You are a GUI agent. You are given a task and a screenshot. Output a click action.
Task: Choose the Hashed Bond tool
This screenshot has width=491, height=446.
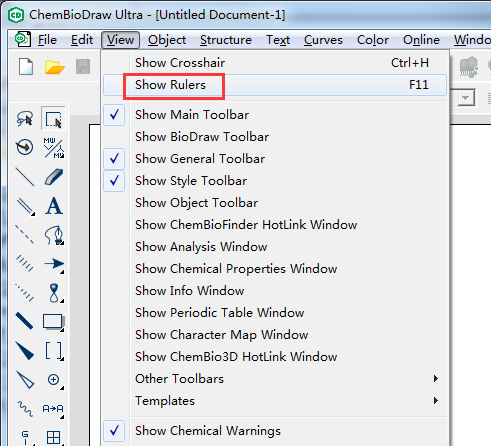tap(25, 264)
